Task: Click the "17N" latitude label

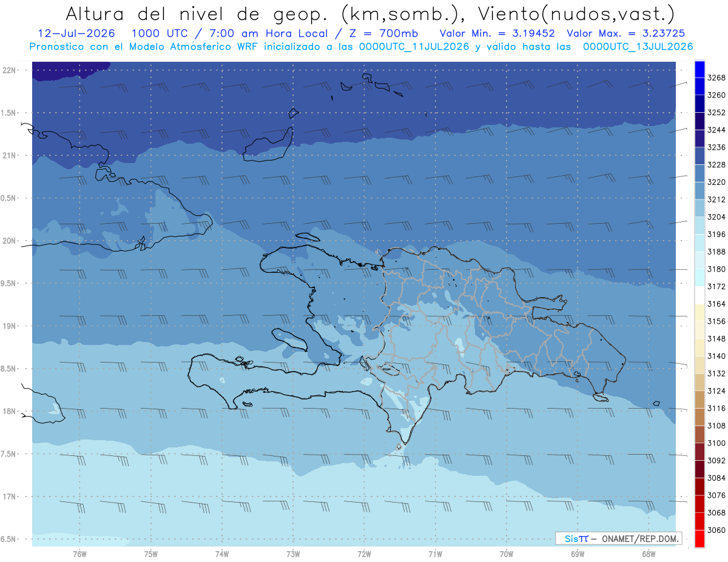Action: pos(9,497)
